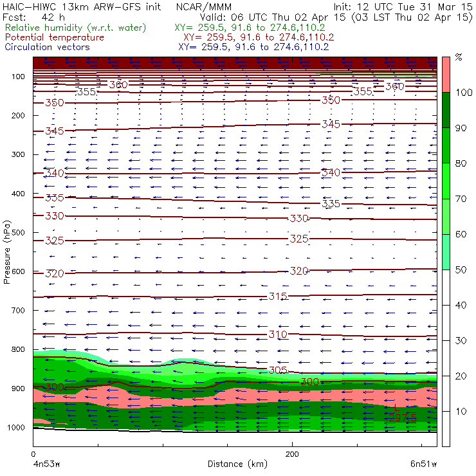Select the 100 hPa pressure tick label
This screenshot has width=476, height=476.
pos(18,77)
